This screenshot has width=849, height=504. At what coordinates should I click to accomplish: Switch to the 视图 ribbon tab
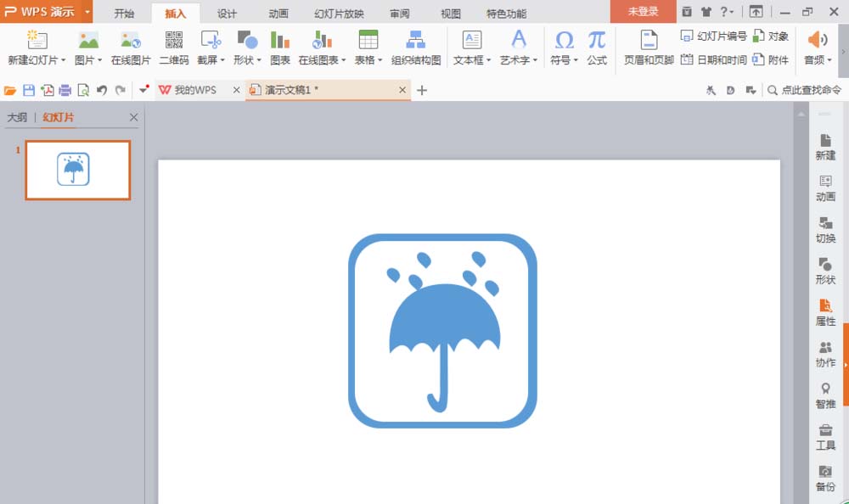[x=451, y=14]
